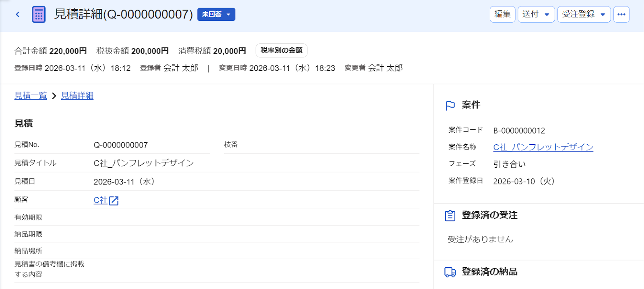Open the C社 customer link
This screenshot has height=289, width=644.
[101, 200]
